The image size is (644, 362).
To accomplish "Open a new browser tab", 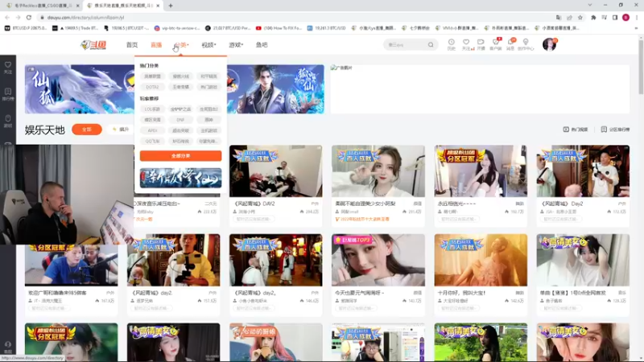I will click(x=171, y=6).
